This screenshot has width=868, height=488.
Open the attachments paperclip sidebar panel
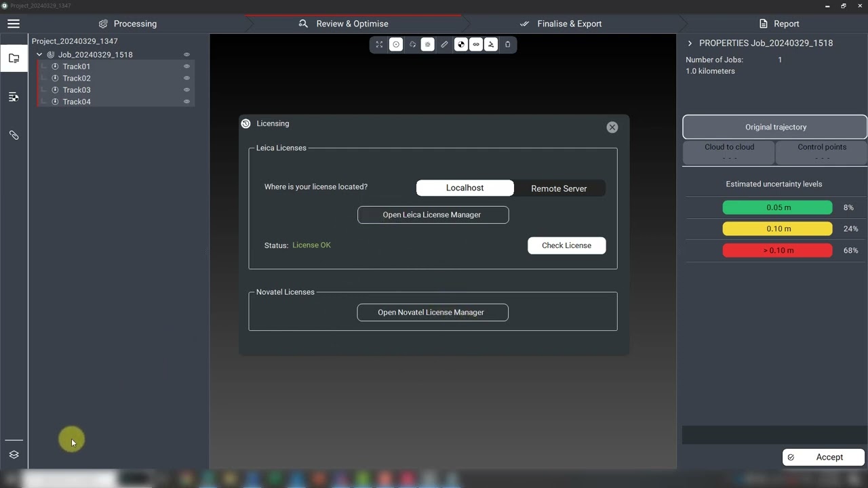click(x=14, y=136)
